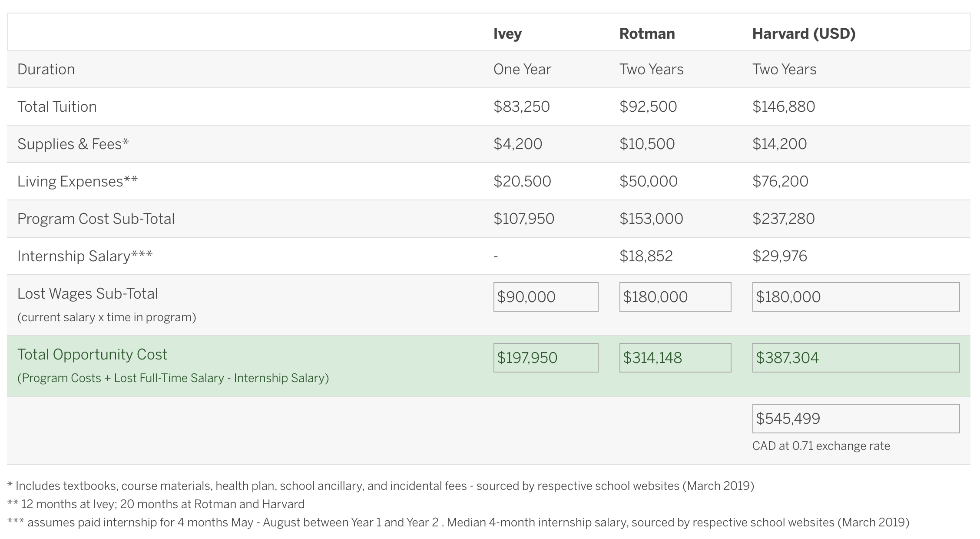Click the Harvard (USD) column header

tap(804, 33)
